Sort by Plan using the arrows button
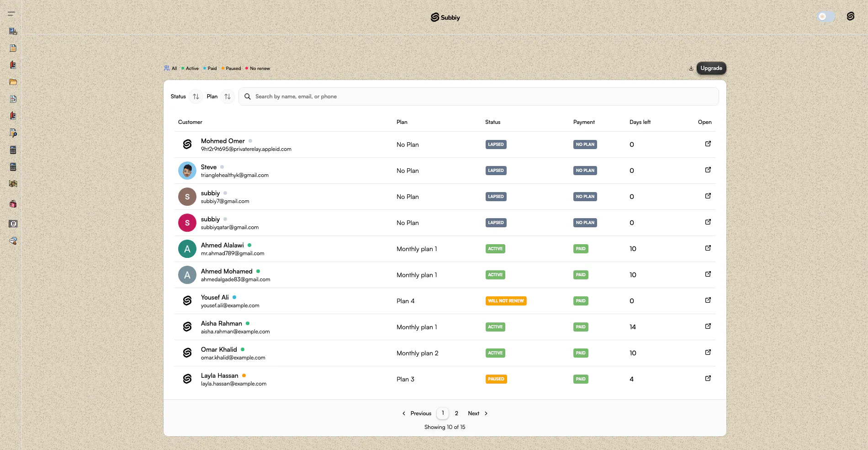Screen dimensions: 868x450 pos(228,96)
